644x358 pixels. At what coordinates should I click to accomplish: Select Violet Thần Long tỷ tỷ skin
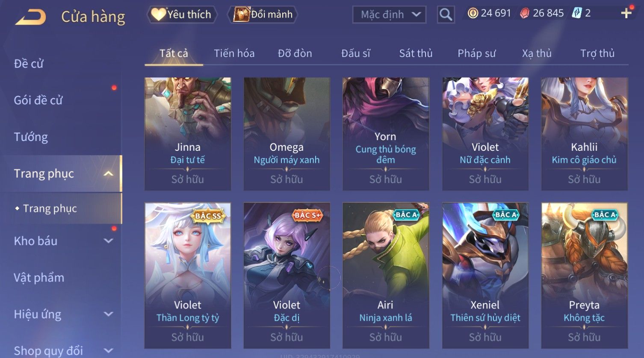(188, 276)
